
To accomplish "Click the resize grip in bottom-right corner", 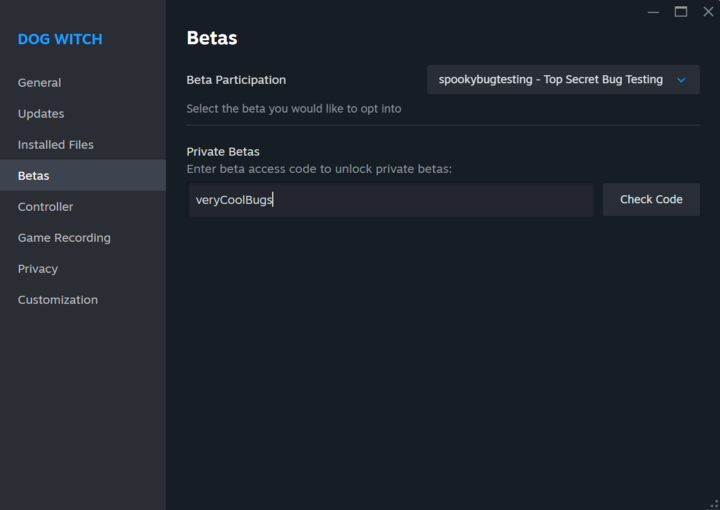I will point(713,503).
